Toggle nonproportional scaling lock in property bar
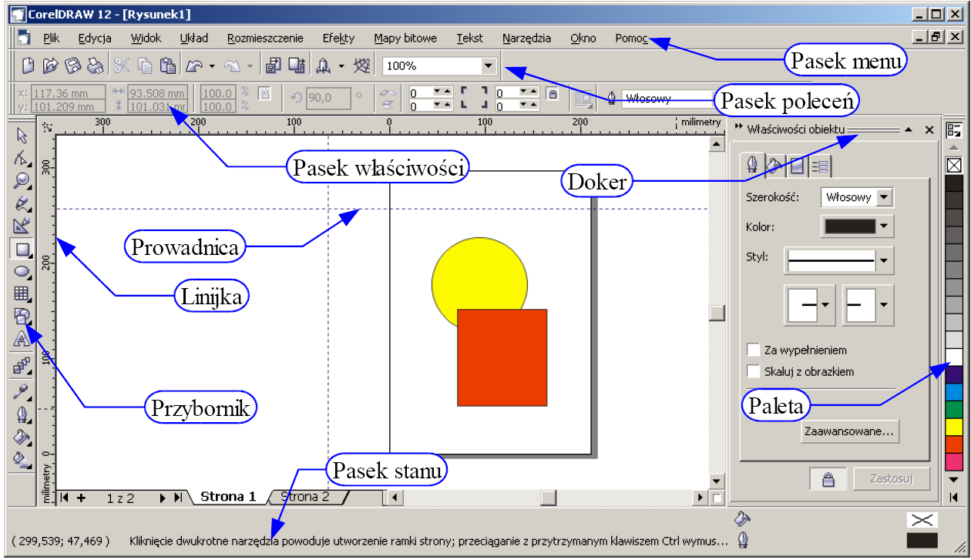The height and width of the screenshot is (560, 971). (265, 94)
